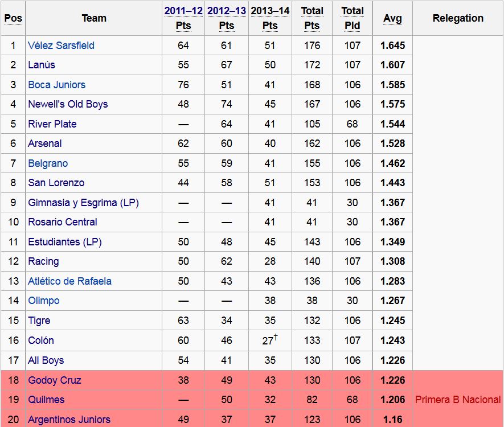Open the Boca Juniors team page
Image resolution: width=504 pixels, height=427 pixels.
(x=56, y=85)
